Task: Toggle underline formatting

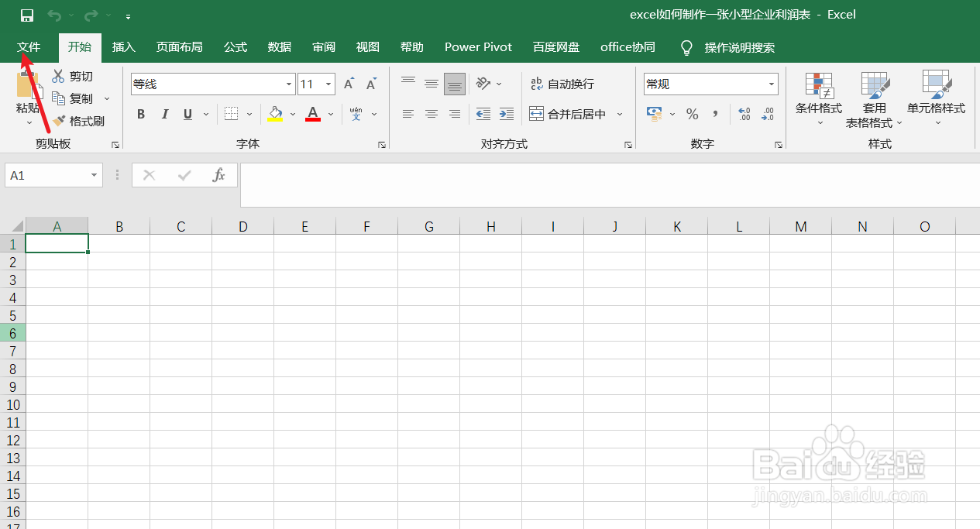Action: (187, 115)
